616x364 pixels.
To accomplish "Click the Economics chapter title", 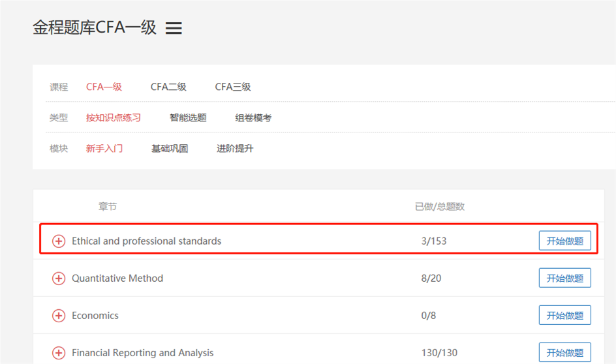I will (x=95, y=316).
